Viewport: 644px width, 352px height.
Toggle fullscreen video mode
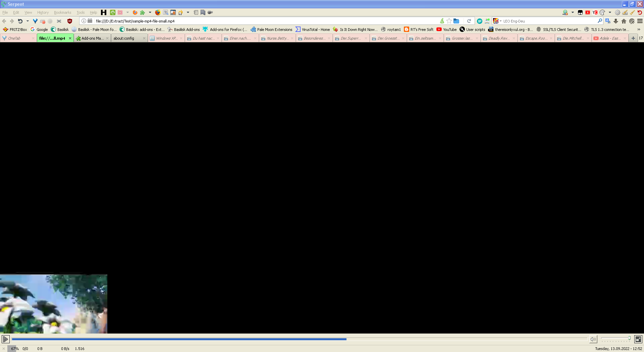[638, 339]
